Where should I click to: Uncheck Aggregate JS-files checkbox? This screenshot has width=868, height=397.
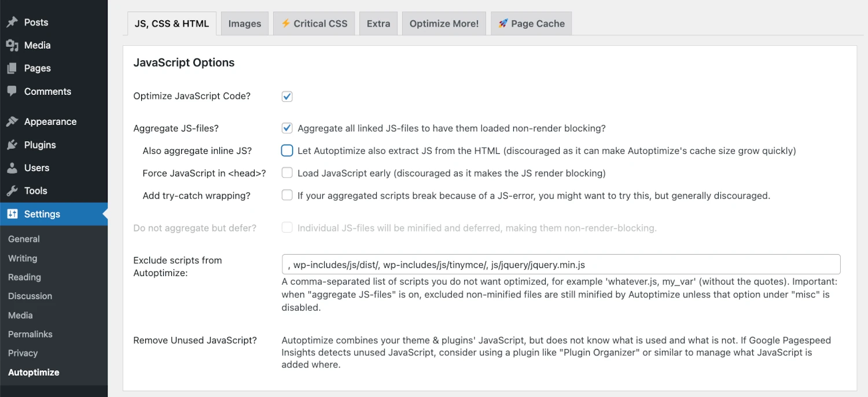[x=287, y=128]
